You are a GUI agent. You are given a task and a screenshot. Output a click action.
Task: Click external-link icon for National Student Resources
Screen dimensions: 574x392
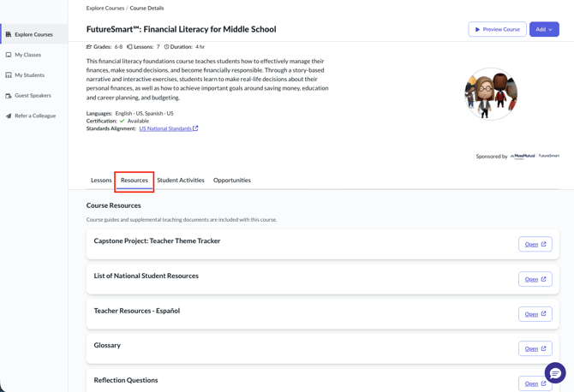pos(544,279)
